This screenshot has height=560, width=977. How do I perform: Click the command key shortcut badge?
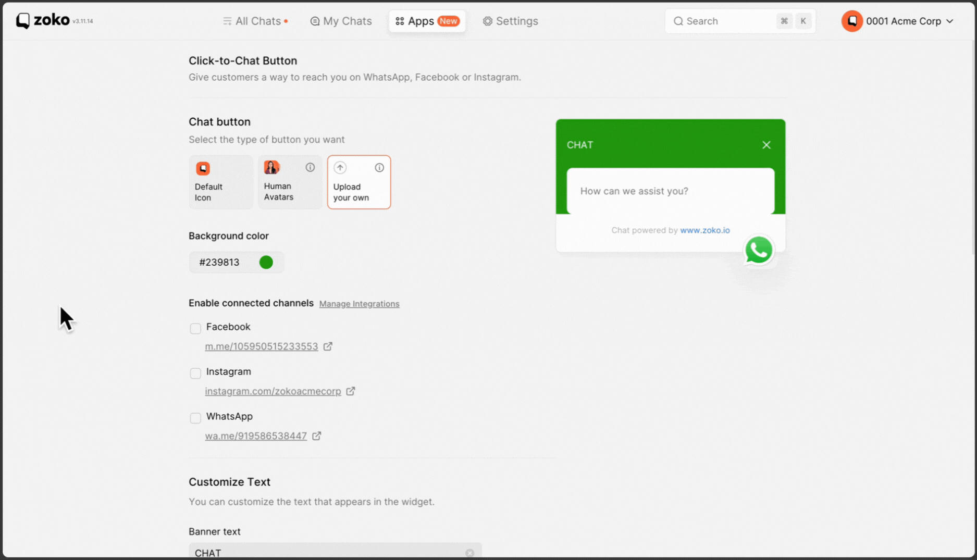coord(784,21)
